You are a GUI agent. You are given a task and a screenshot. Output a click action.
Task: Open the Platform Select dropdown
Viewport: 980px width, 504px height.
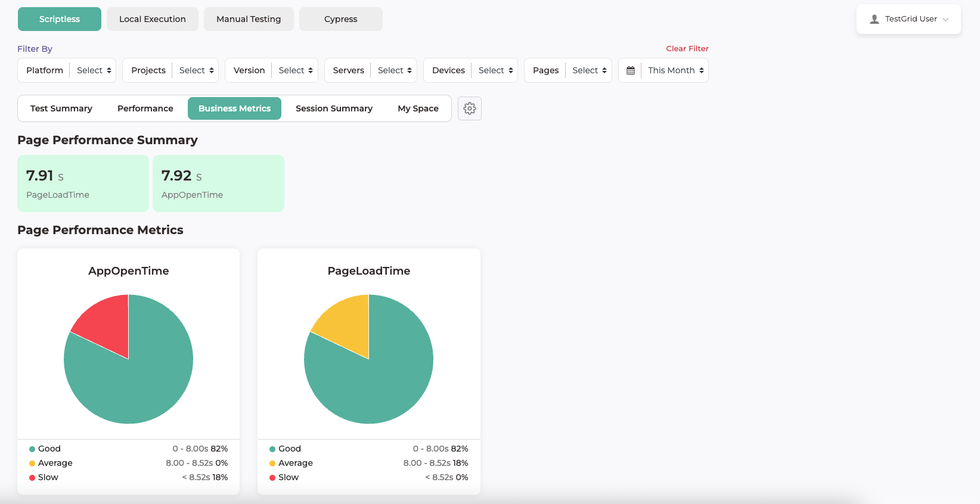[x=94, y=70]
